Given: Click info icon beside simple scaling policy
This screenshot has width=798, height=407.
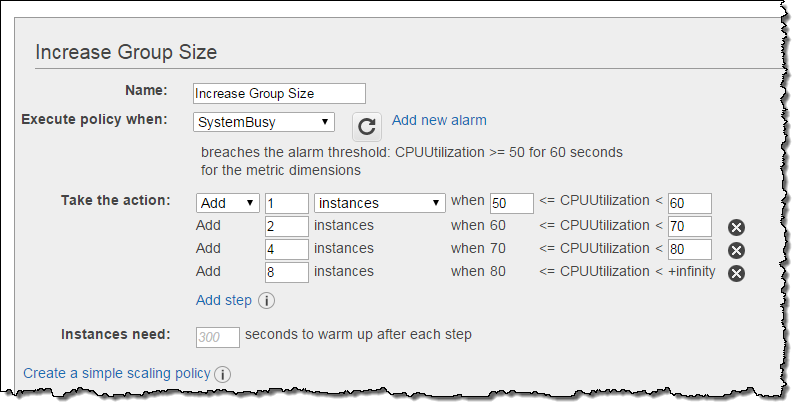Looking at the screenshot, I should (222, 374).
